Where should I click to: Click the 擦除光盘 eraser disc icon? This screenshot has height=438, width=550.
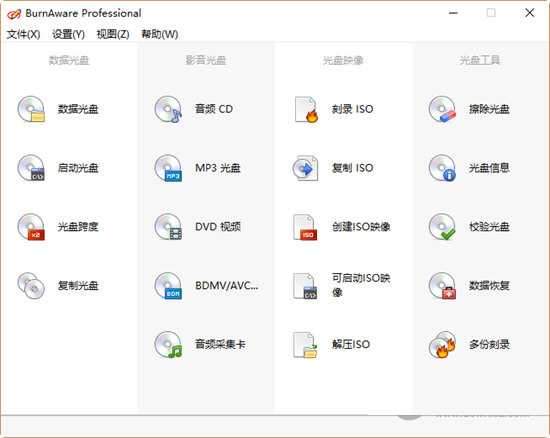click(x=443, y=109)
